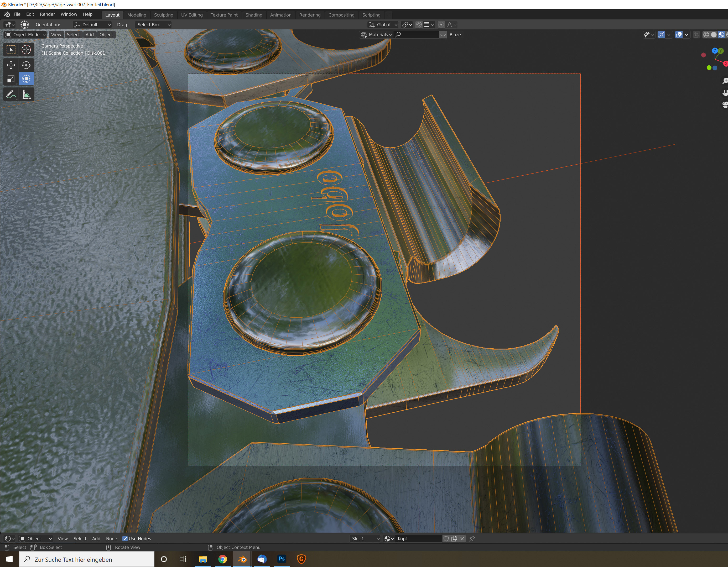Screen dimensions: 728x567
Task: Select the Rotate tool
Action: click(x=26, y=65)
